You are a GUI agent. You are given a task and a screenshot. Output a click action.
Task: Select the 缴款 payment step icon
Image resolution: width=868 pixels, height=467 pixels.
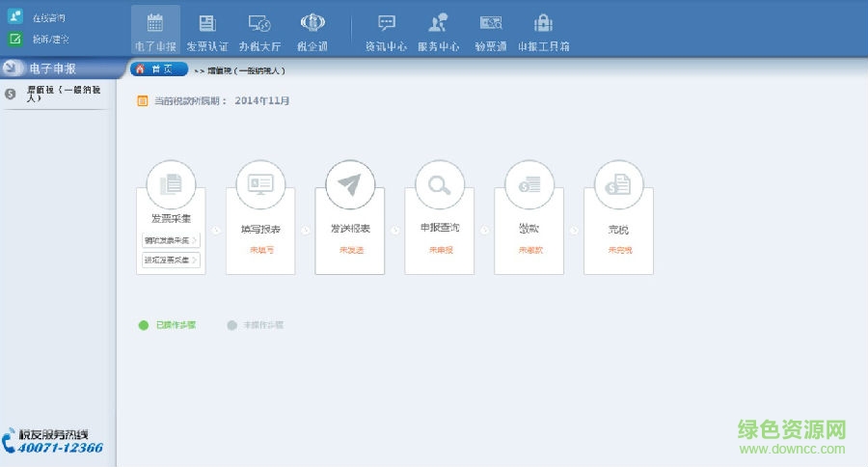click(x=529, y=184)
